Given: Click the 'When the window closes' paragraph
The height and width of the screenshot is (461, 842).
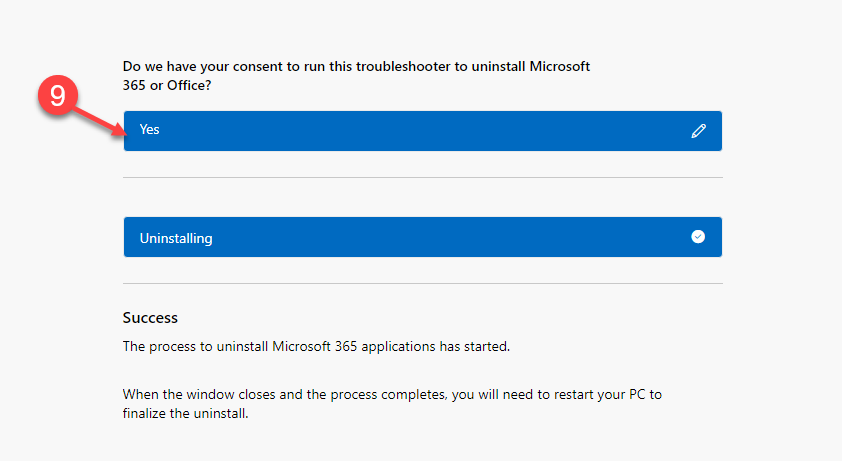Looking at the screenshot, I should click(392, 394).
